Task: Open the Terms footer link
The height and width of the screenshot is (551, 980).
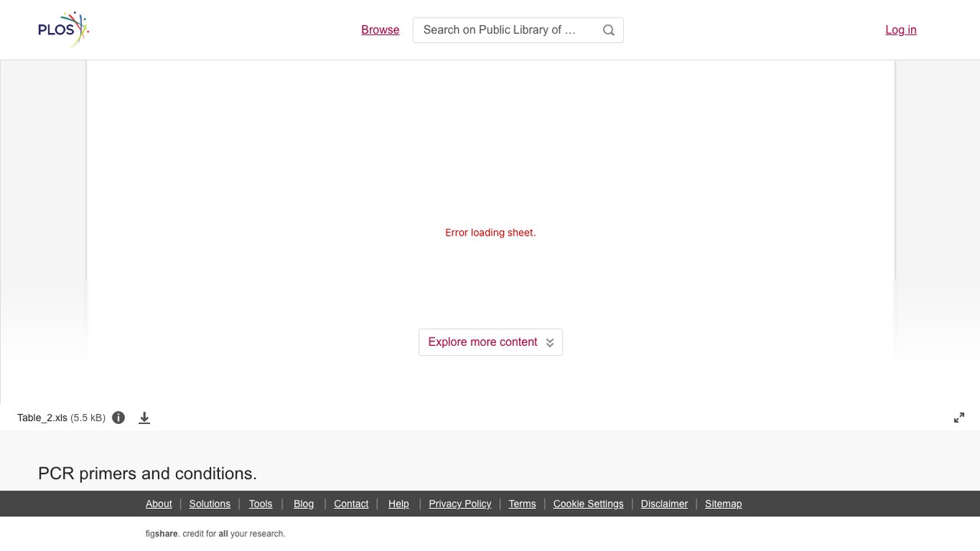Action: (x=522, y=504)
